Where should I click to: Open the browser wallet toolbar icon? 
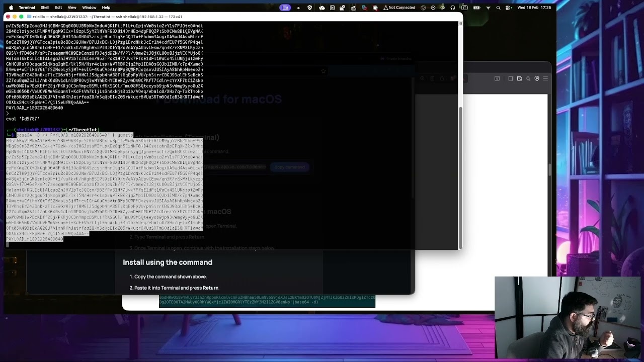click(520, 78)
